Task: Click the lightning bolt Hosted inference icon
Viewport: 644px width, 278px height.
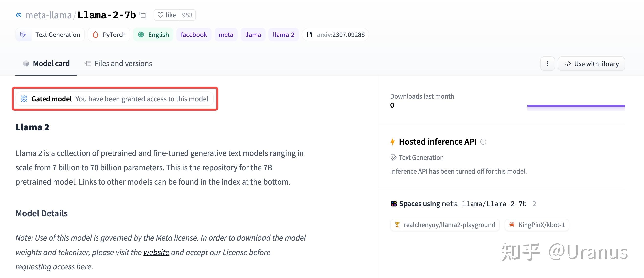Action: coord(393,142)
